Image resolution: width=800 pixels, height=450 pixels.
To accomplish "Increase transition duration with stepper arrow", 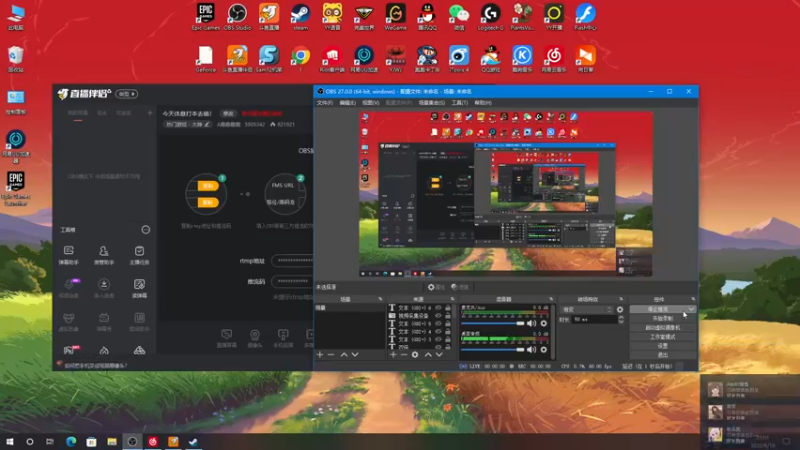I will click(x=621, y=317).
